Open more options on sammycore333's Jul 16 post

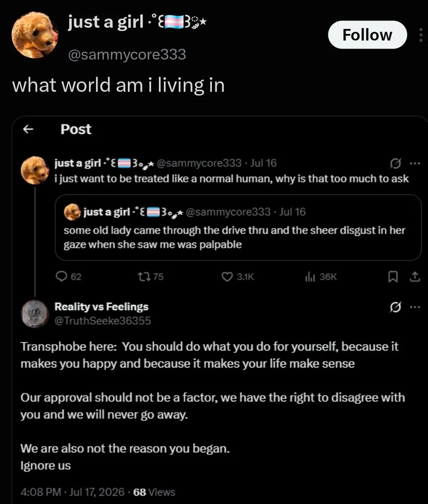[415, 163]
